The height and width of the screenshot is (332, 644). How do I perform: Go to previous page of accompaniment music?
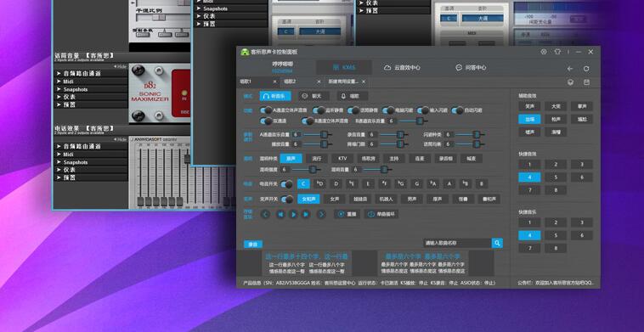265,214
